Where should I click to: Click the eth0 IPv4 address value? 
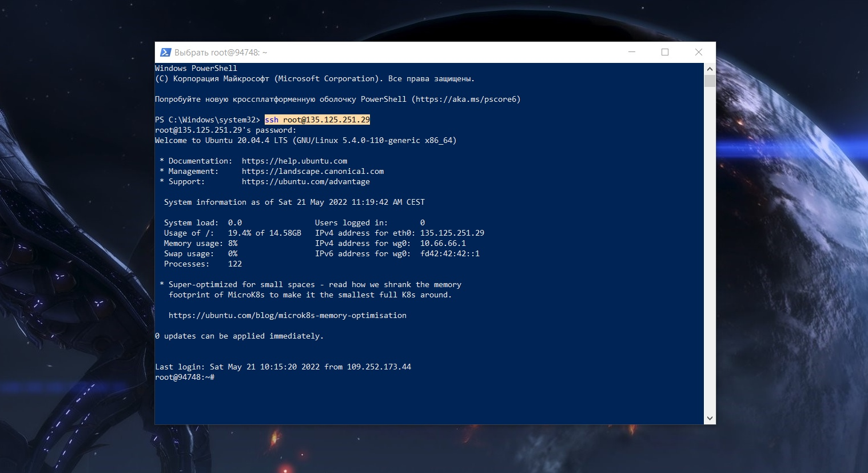click(452, 233)
